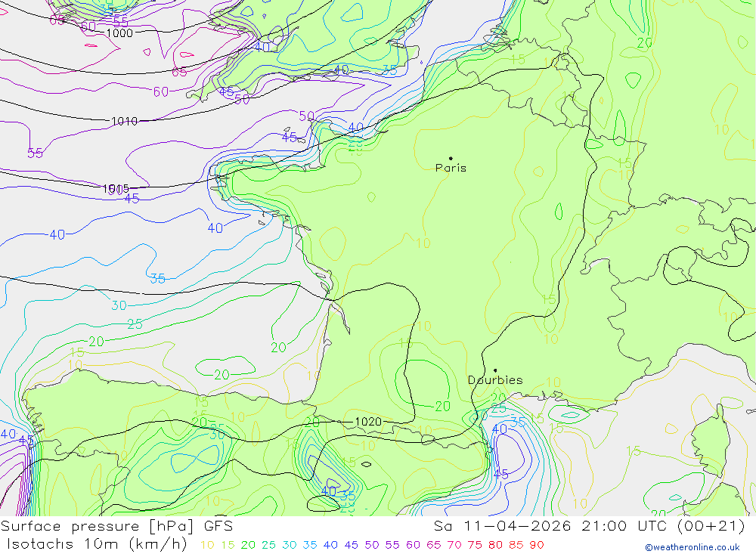Open the weatheronline.co.uk copyright link
This screenshot has width=756, height=554.
click(692, 547)
